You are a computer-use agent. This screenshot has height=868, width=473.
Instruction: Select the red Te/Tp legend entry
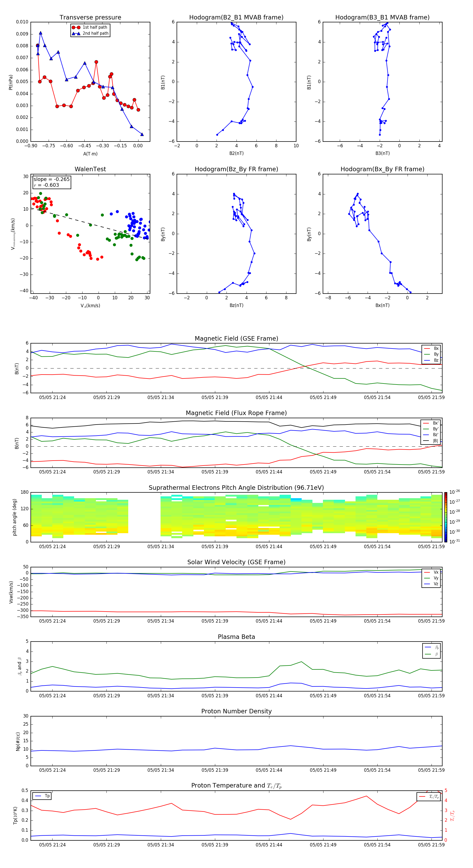coord(429,796)
